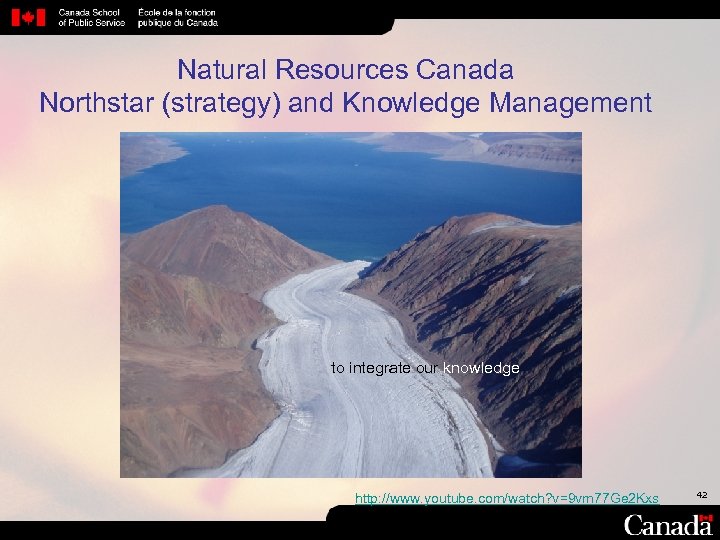720x540 pixels.
Task: Click the Canada wordmark logo
Action: 668,525
